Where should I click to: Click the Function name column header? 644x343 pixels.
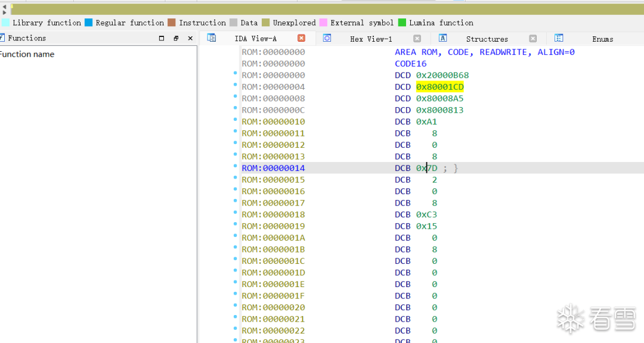pos(27,54)
